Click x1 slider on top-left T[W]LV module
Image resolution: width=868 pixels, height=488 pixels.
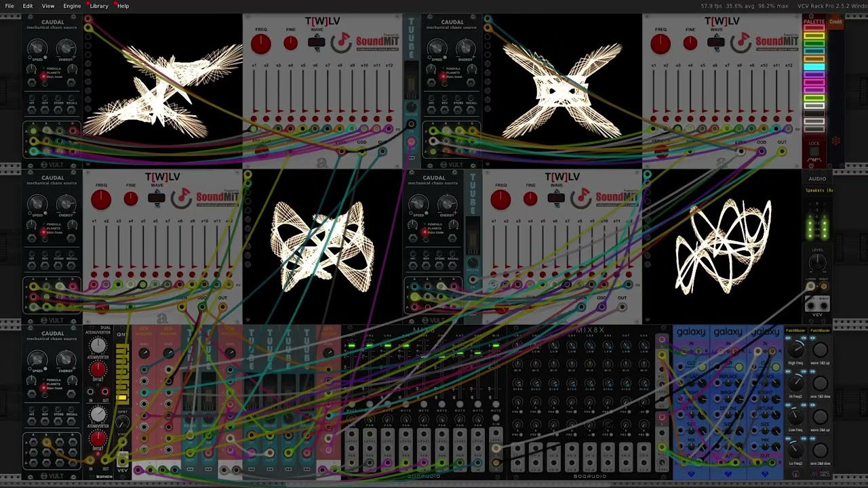point(254,92)
